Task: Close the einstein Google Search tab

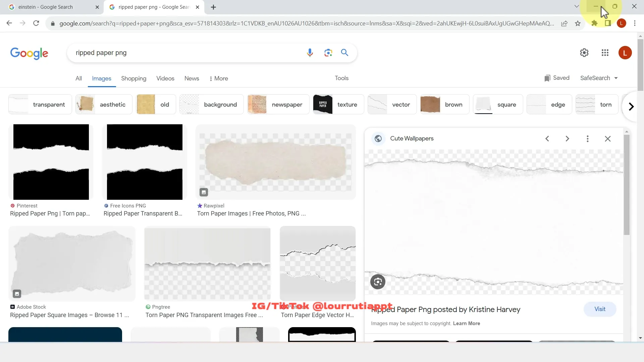Action: coord(97,7)
